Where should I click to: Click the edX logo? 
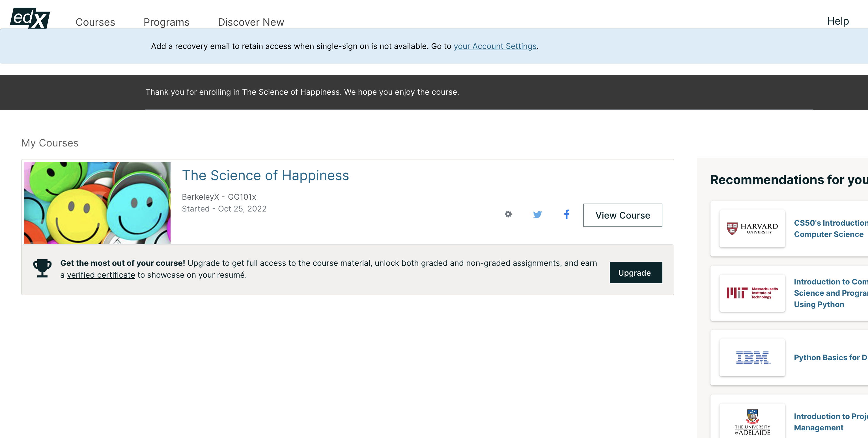pos(30,18)
